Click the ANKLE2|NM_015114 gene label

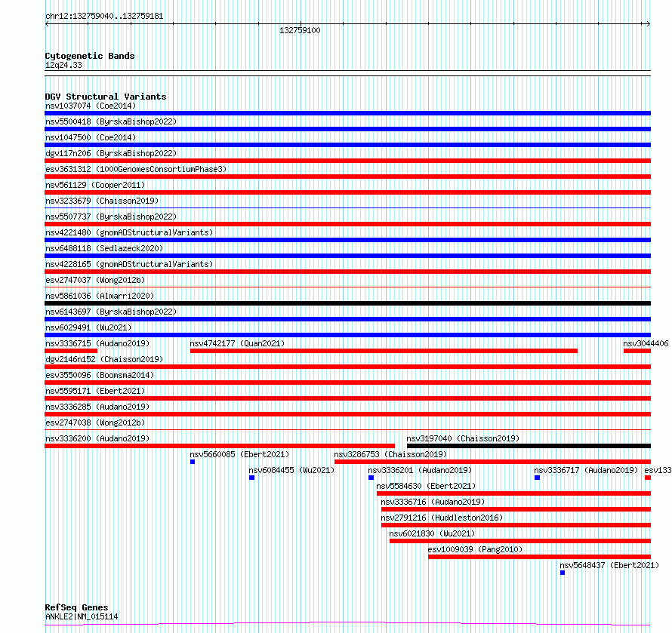coord(82,616)
